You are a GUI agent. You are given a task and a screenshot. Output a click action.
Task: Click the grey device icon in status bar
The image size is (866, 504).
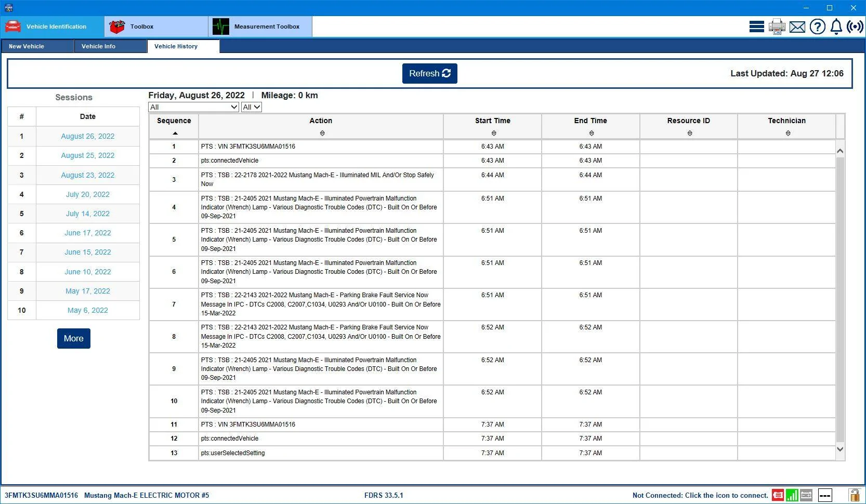pyautogui.click(x=806, y=495)
